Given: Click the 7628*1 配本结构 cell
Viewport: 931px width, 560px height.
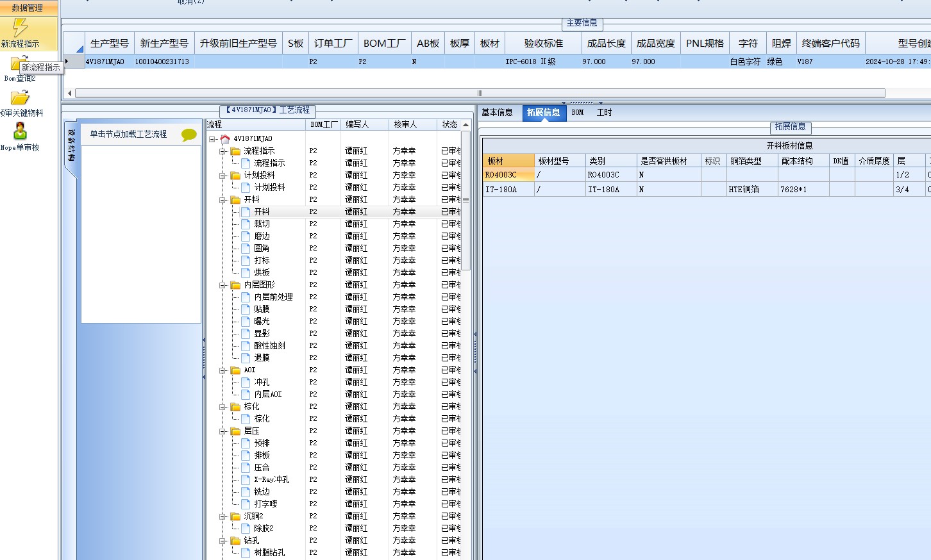Looking at the screenshot, I should [x=803, y=189].
